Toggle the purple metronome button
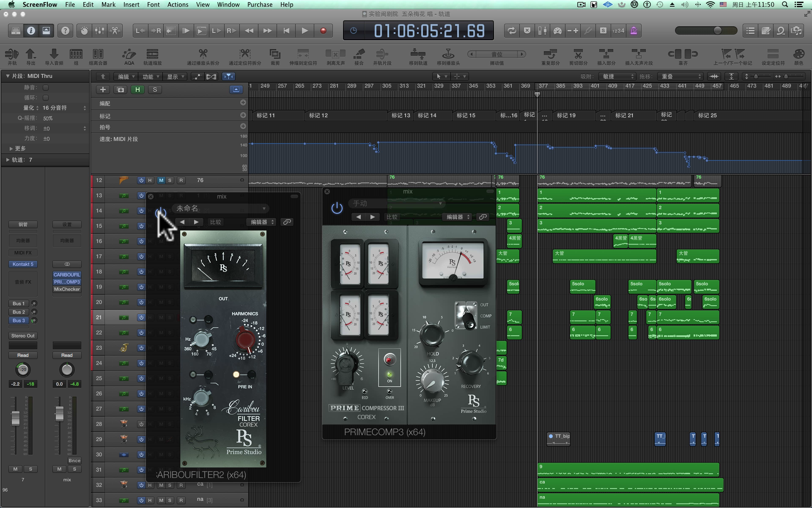Image resolution: width=812 pixels, height=508 pixels. 634,30
